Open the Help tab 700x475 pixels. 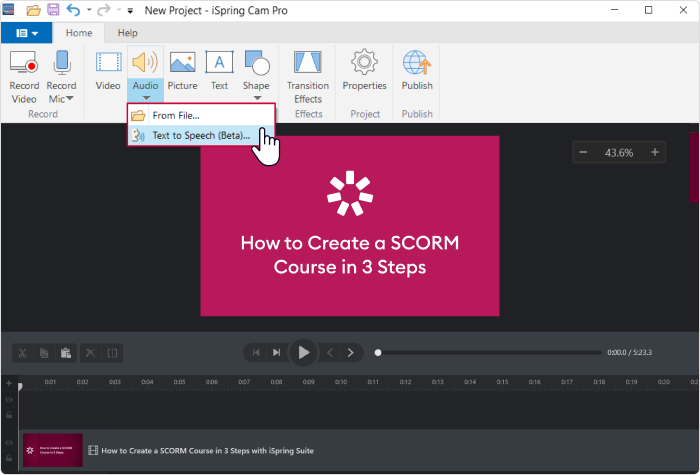(128, 33)
